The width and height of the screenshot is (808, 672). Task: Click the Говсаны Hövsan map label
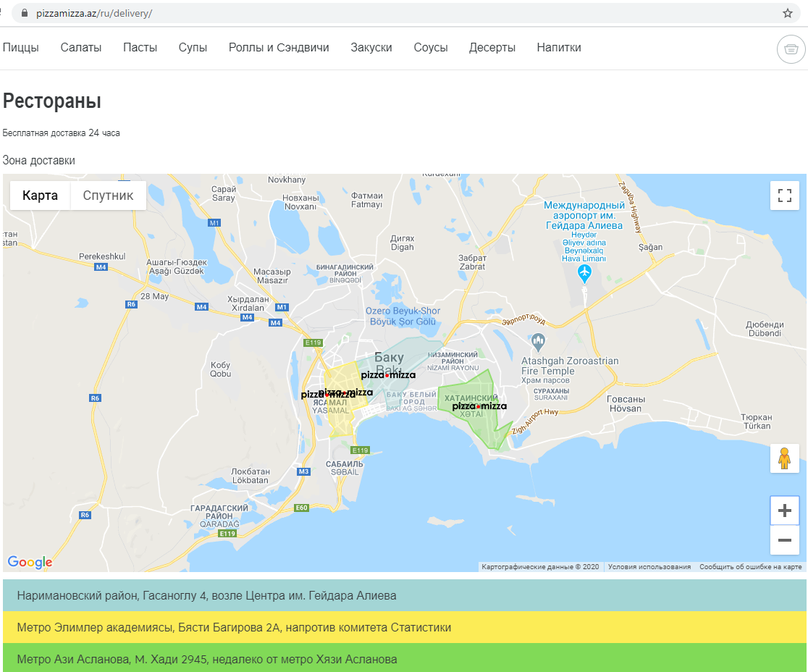click(x=626, y=403)
